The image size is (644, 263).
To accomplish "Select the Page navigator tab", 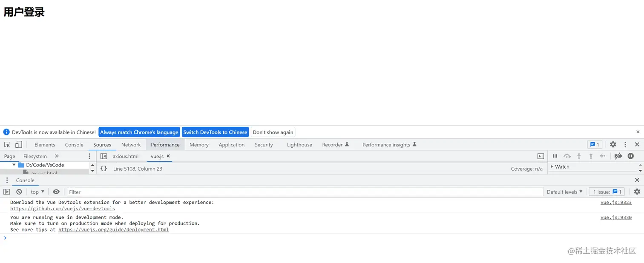I will click(9, 156).
